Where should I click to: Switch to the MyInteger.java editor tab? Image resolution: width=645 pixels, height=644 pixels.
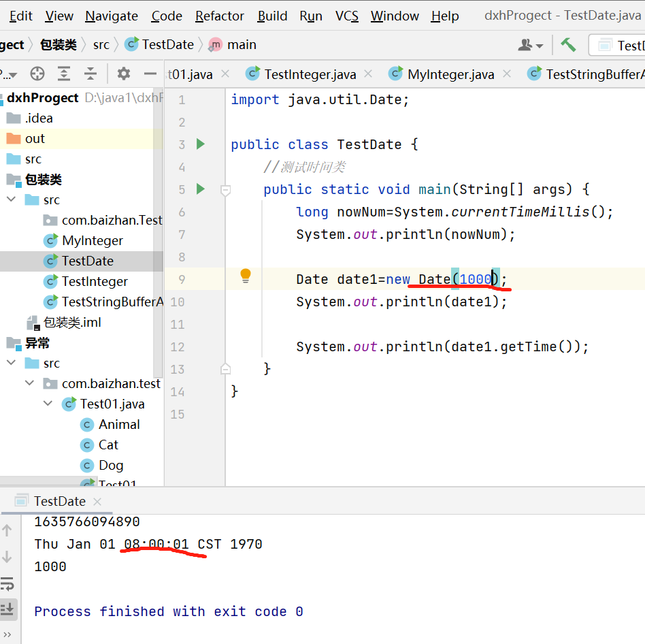pyautogui.click(x=451, y=74)
